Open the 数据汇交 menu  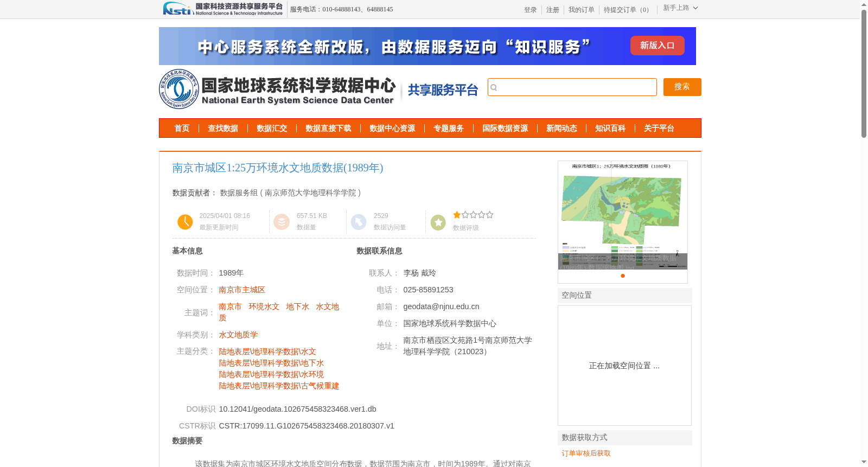272,129
